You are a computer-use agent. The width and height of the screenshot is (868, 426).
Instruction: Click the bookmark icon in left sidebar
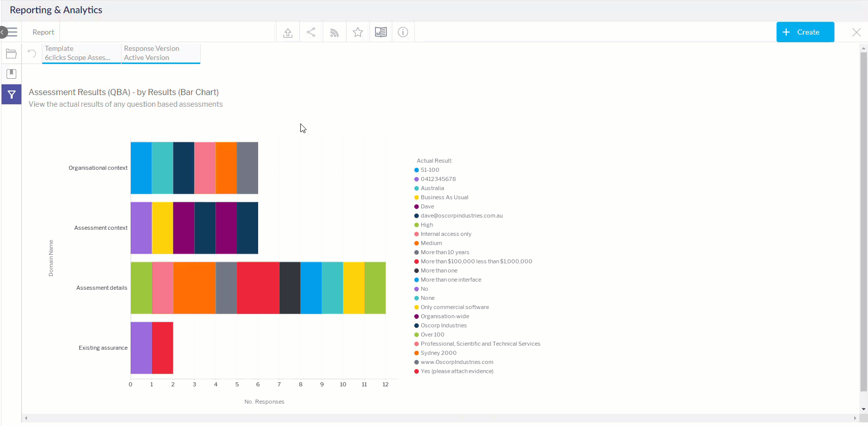11,74
